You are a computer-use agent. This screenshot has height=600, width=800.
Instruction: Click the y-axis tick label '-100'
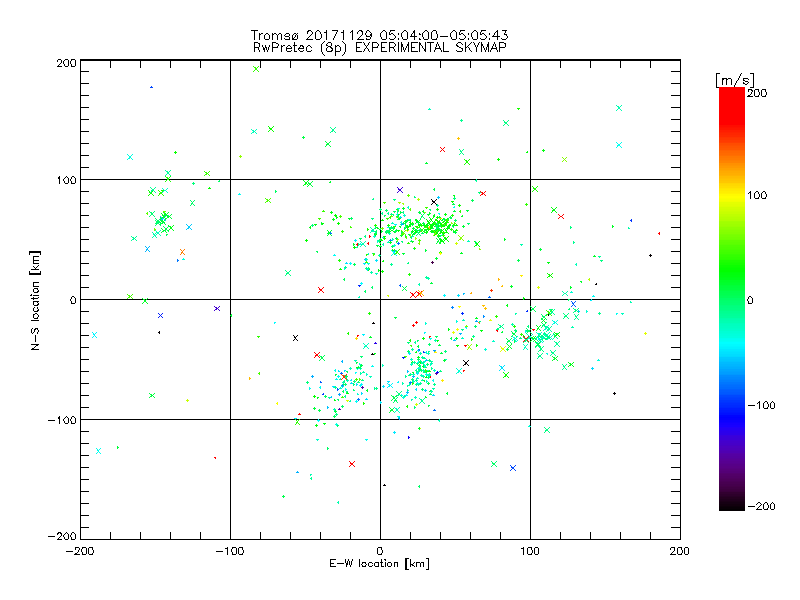click(x=62, y=420)
